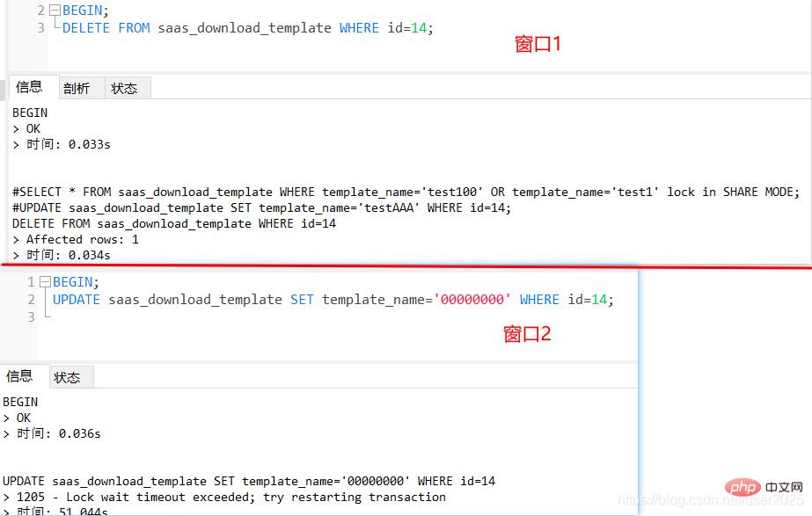Image resolution: width=812 pixels, height=516 pixels.
Task: Click the UPDATE statement line in window 2 editor
Action: pyautogui.click(x=333, y=300)
